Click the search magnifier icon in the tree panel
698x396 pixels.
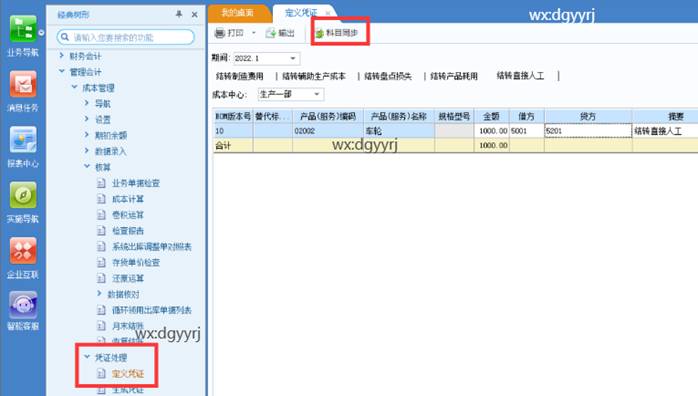tap(65, 37)
